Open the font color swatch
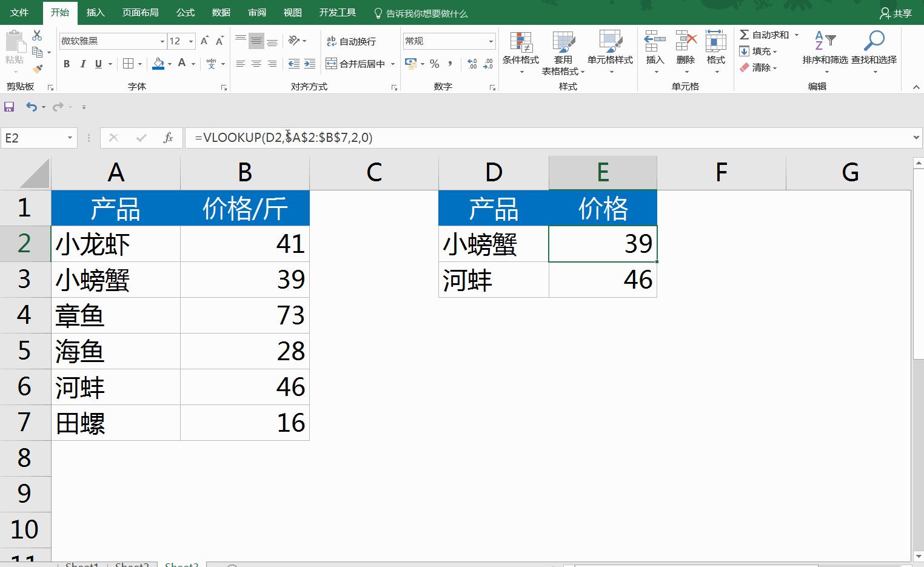The height and width of the screenshot is (567, 924). point(181,63)
